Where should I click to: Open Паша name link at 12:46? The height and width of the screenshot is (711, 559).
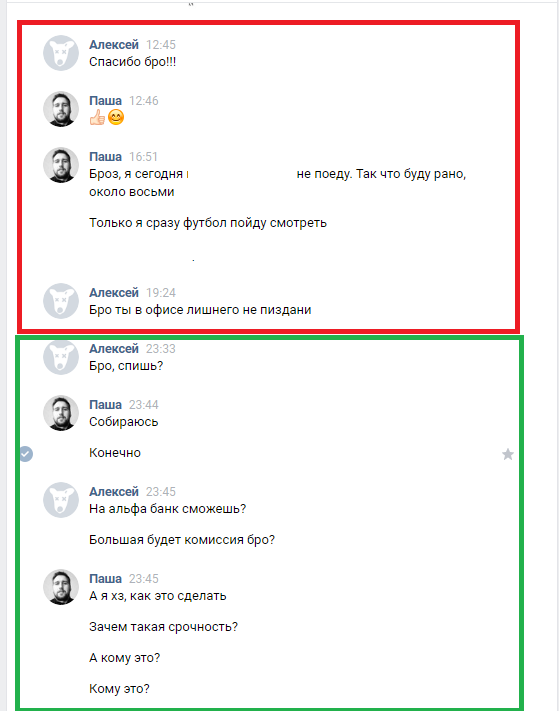(105, 101)
